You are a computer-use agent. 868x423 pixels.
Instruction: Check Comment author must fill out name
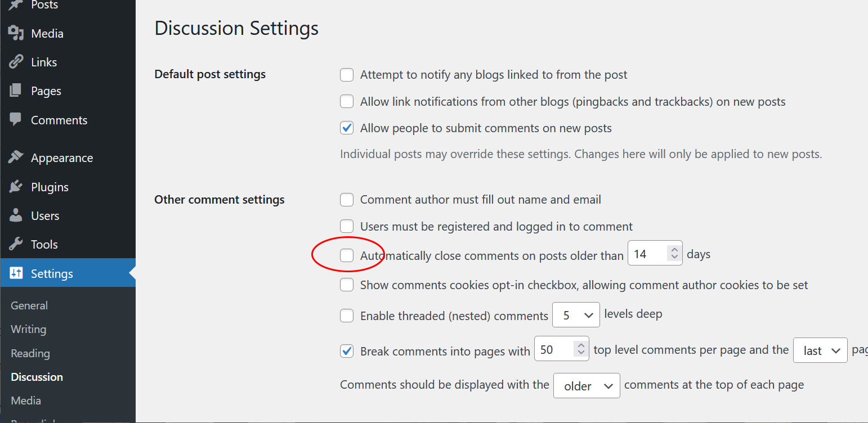coord(347,200)
